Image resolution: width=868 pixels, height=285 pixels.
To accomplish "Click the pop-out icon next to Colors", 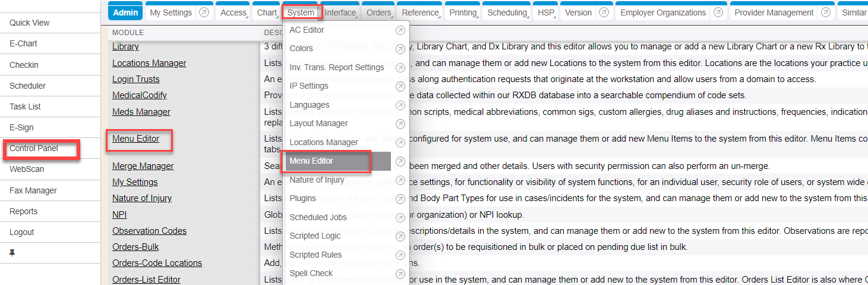I will click(400, 49).
